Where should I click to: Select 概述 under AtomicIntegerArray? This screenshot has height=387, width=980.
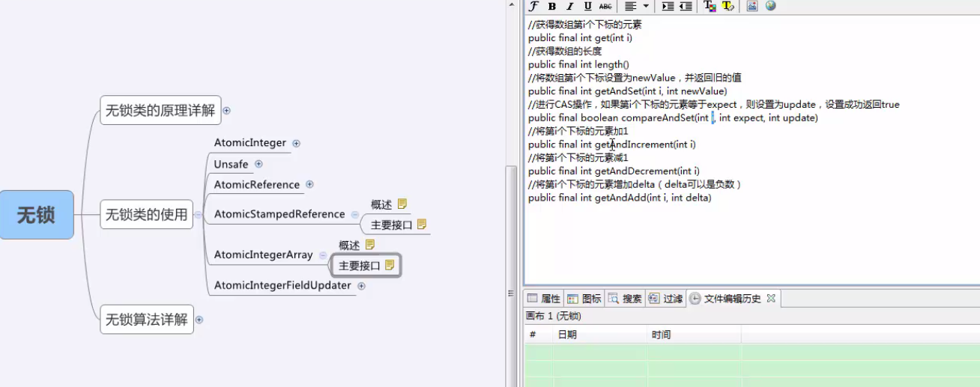click(349, 245)
